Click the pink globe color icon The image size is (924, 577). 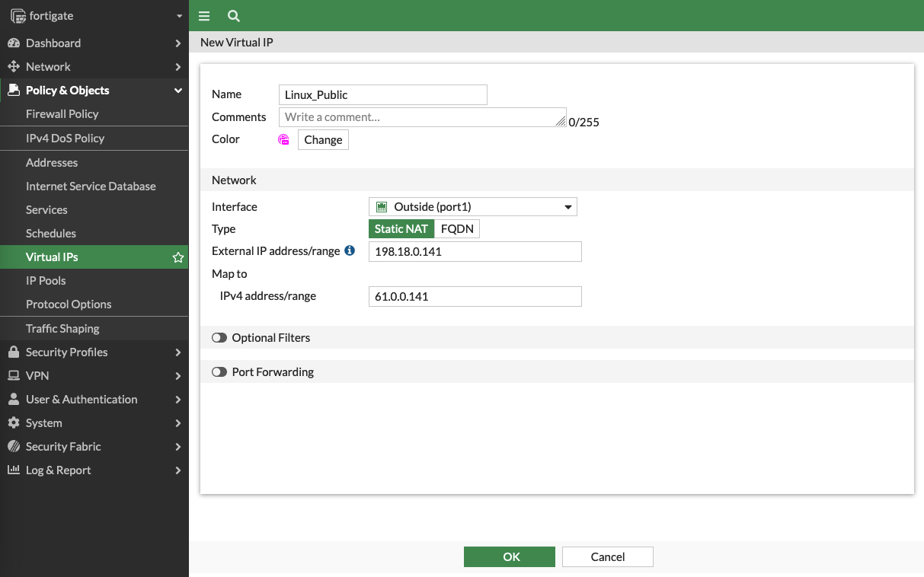(x=284, y=140)
